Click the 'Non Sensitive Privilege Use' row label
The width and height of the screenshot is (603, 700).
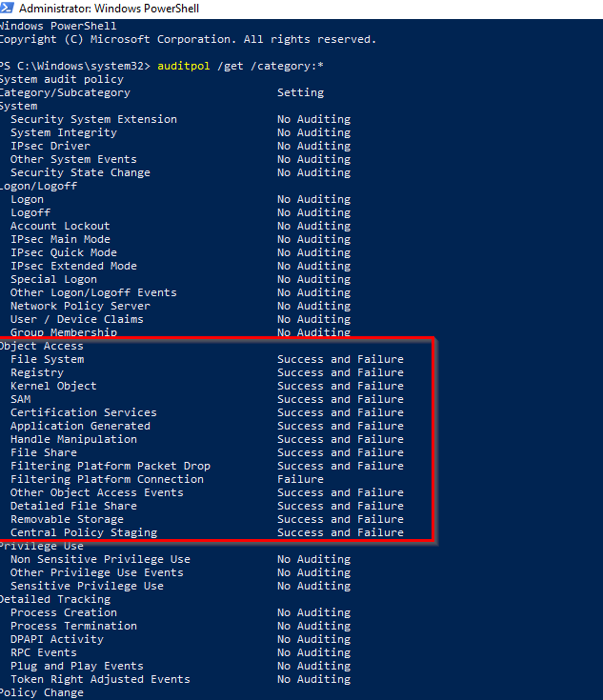point(101,559)
